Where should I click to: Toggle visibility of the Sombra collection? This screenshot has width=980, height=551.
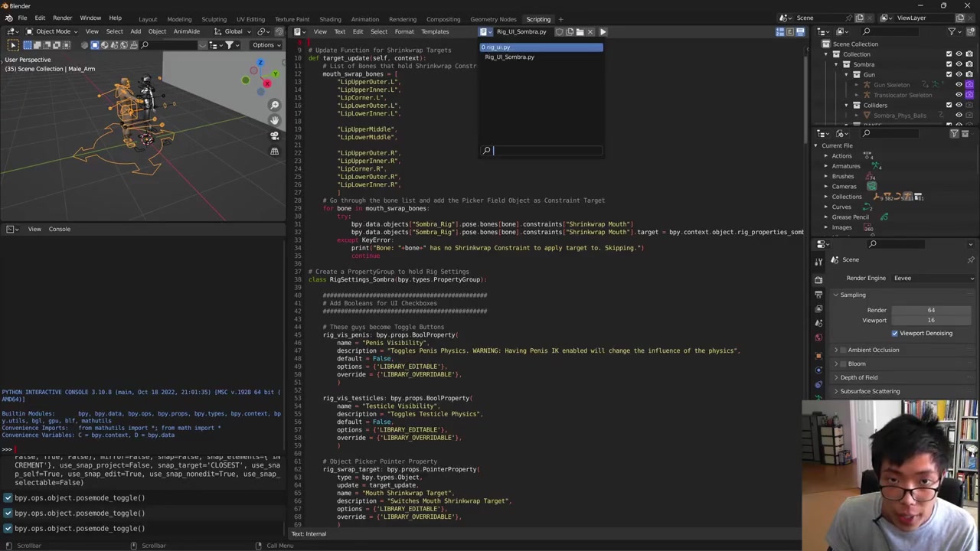click(959, 64)
